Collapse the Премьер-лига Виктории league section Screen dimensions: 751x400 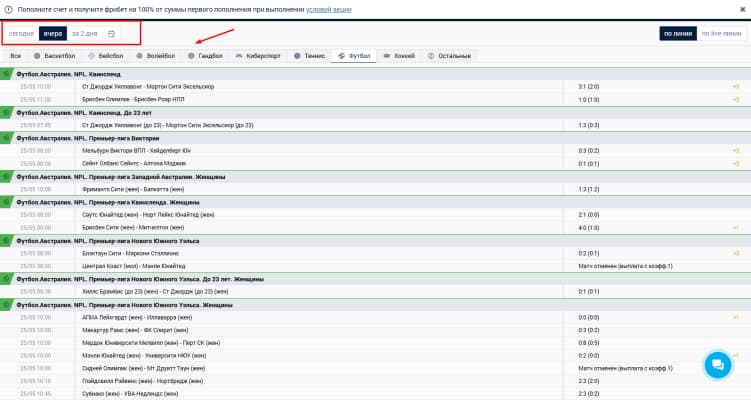click(6, 138)
